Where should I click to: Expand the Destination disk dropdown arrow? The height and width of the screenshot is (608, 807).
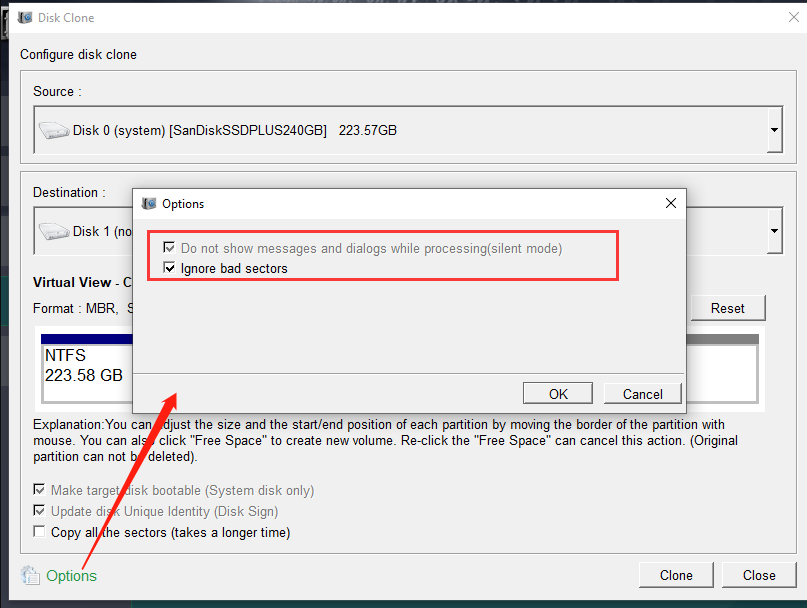[774, 231]
